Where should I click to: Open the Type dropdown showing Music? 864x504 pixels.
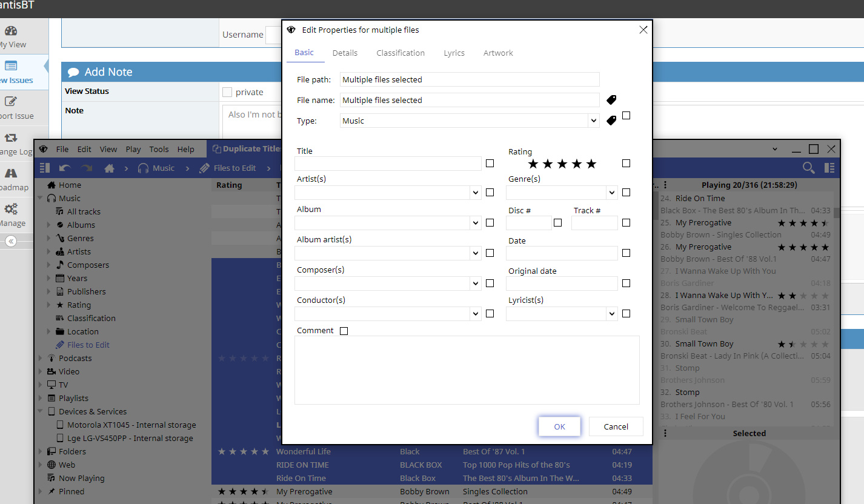coord(470,121)
